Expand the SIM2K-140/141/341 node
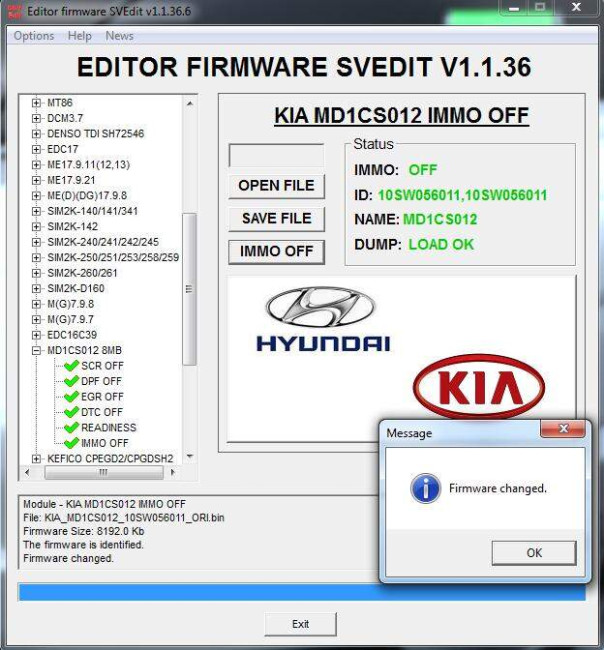This screenshot has height=650, width=604. (36, 211)
